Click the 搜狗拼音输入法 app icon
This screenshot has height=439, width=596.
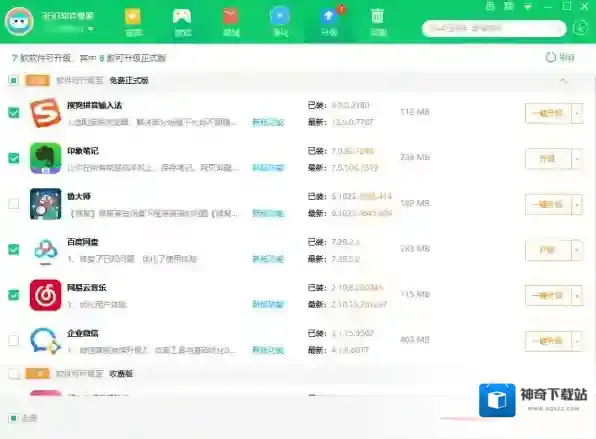pos(46,113)
